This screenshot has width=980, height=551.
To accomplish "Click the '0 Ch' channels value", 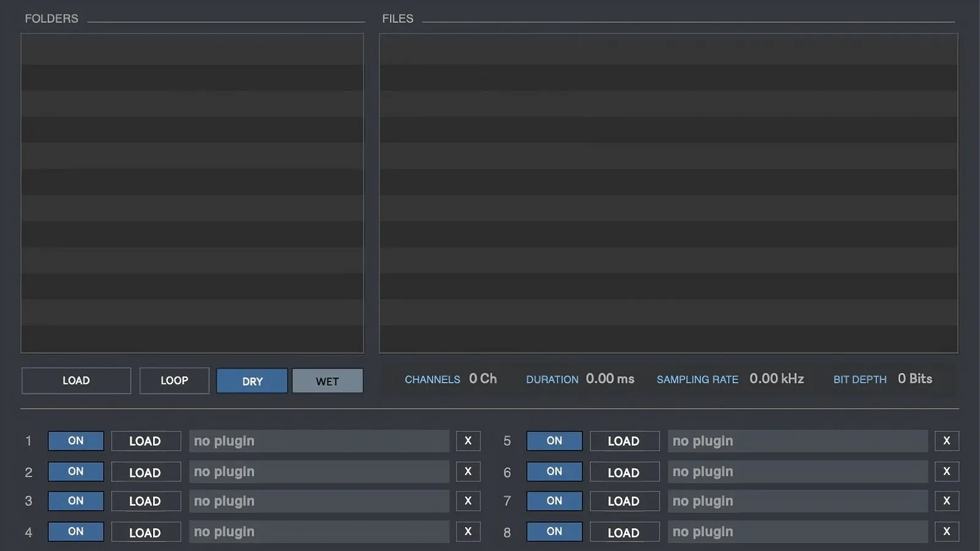I will tap(483, 379).
